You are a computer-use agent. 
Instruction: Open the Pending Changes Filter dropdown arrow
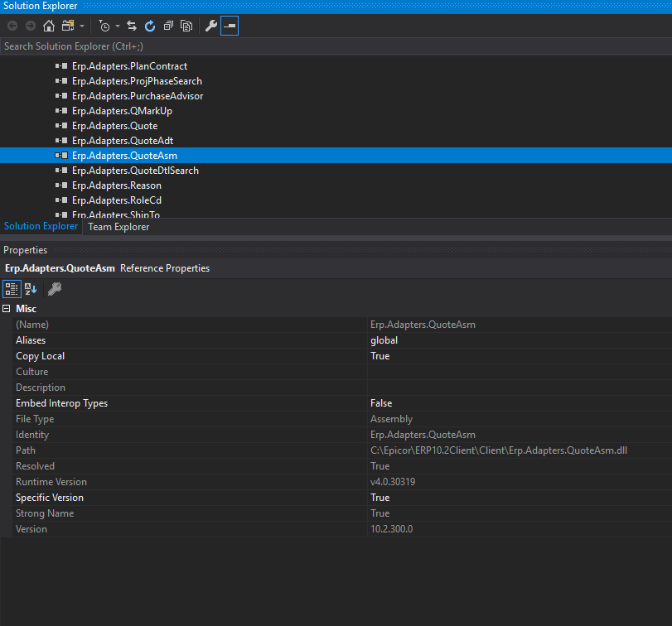118,26
